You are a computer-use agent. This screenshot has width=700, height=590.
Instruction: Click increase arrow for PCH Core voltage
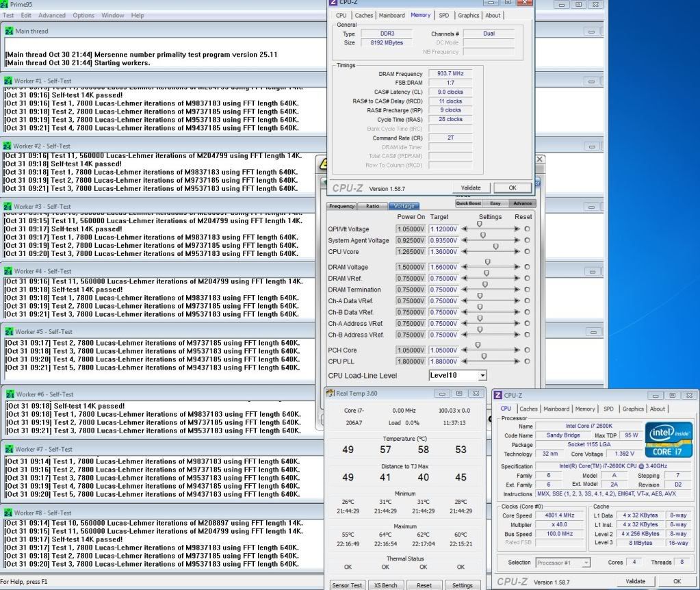(517, 350)
